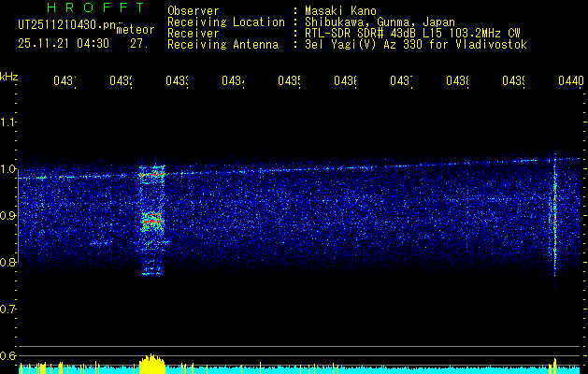Click the 0433 time marker
This screenshot has width=588, height=374.
point(177,80)
